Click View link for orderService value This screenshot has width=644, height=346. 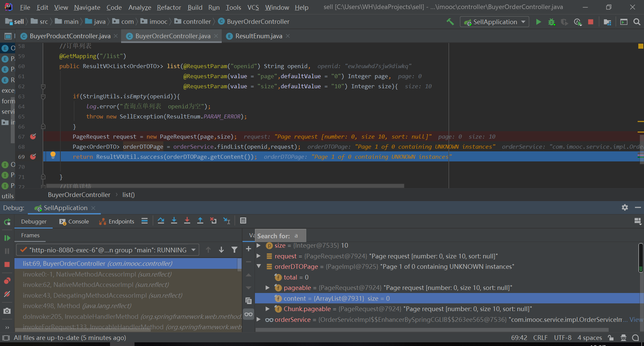pyautogui.click(x=636, y=319)
